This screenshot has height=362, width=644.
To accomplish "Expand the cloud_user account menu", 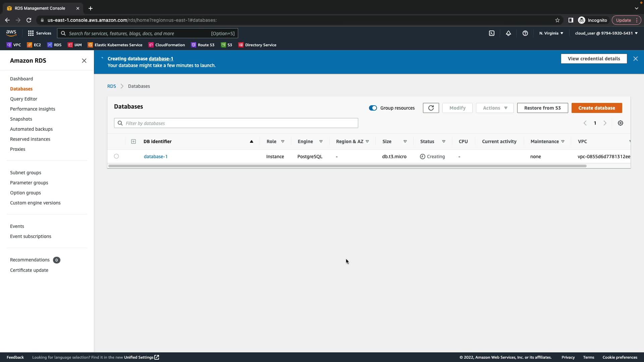I will 606,33.
